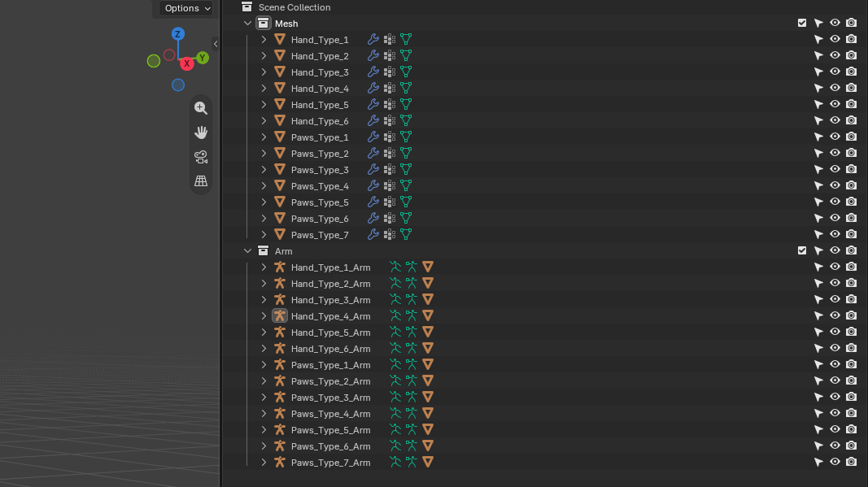868x487 pixels.
Task: Select the Arm collection name
Action: [283, 251]
